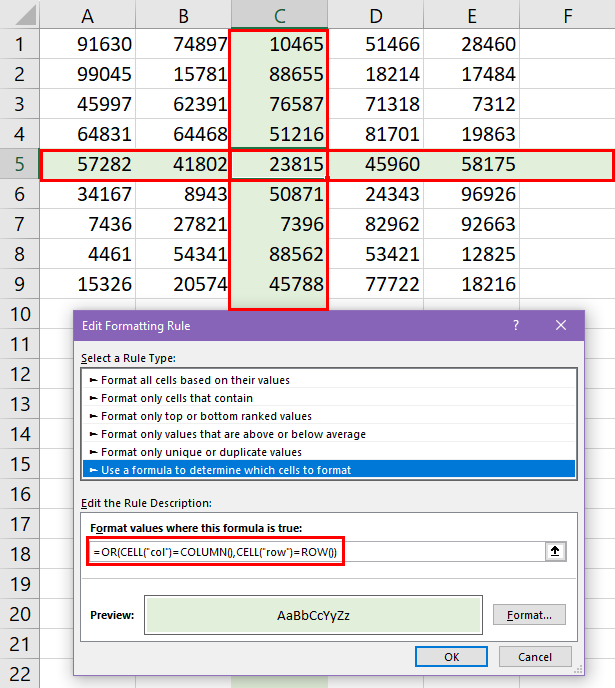Viewport: 615px width, 688px height.
Task: Click cell containing 58175
Action: [x=472, y=164]
